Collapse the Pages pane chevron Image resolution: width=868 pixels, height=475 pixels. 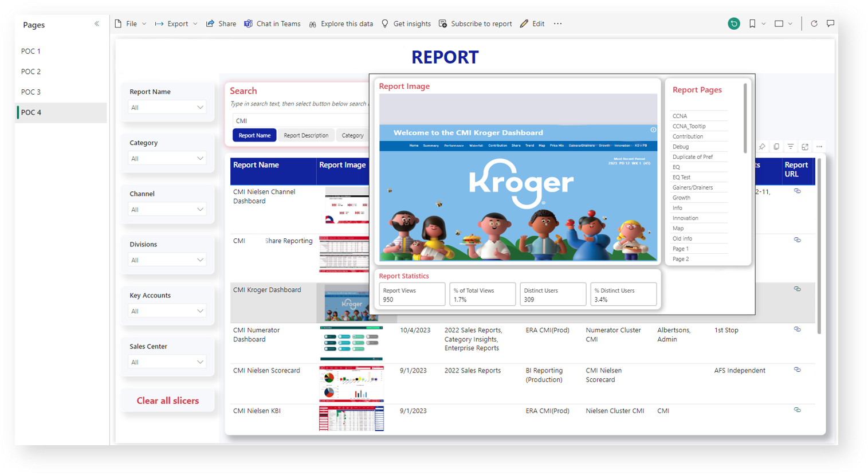tap(96, 24)
